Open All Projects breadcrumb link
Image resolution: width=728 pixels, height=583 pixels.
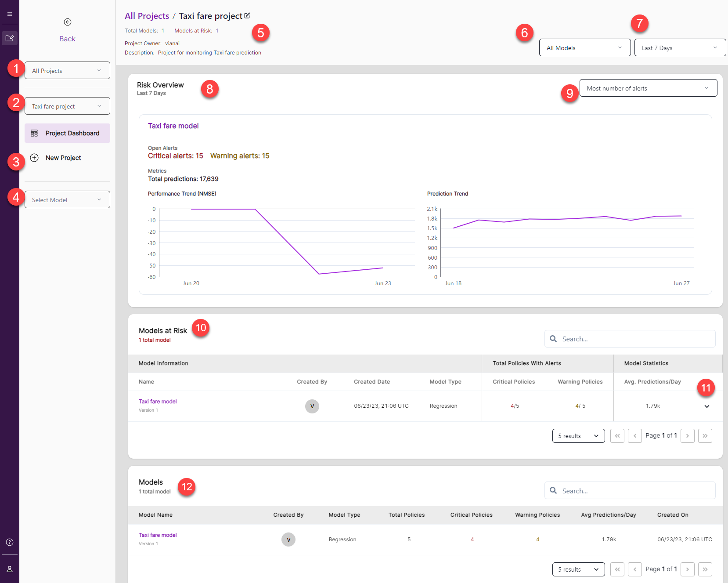147,16
